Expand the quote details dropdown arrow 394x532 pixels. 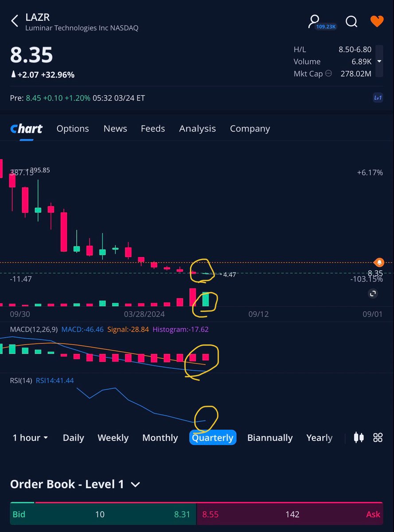379,61
